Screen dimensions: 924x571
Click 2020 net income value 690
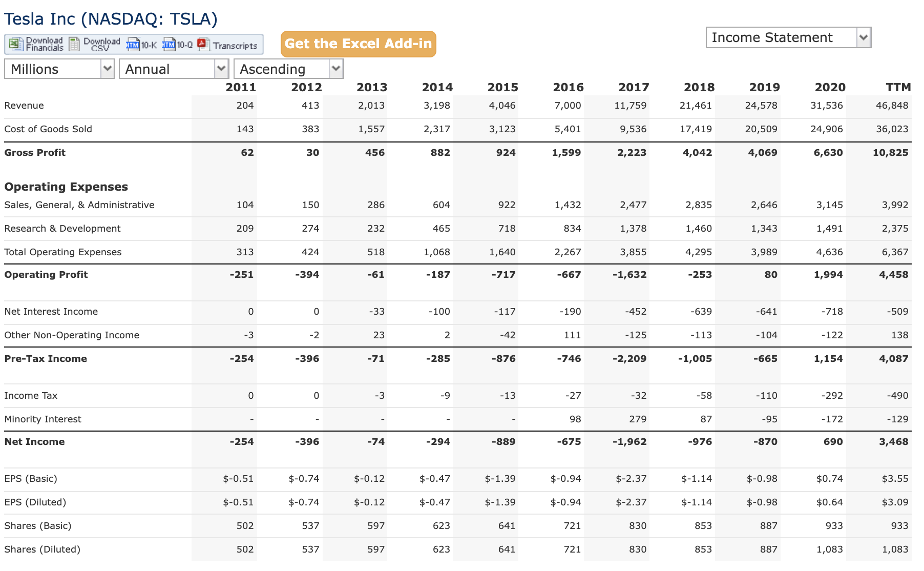(x=833, y=442)
